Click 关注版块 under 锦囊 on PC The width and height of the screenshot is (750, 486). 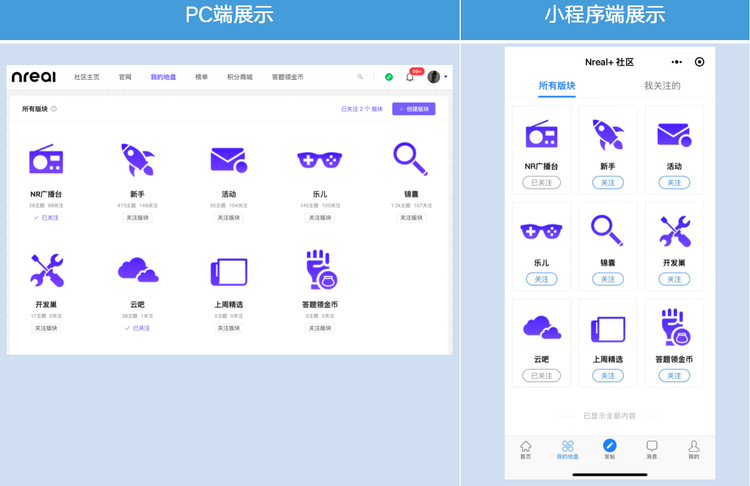pyautogui.click(x=411, y=218)
